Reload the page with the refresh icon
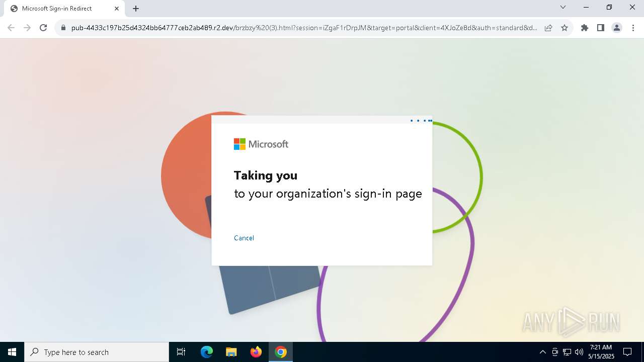Viewport: 644px width, 362px height. 43,28
